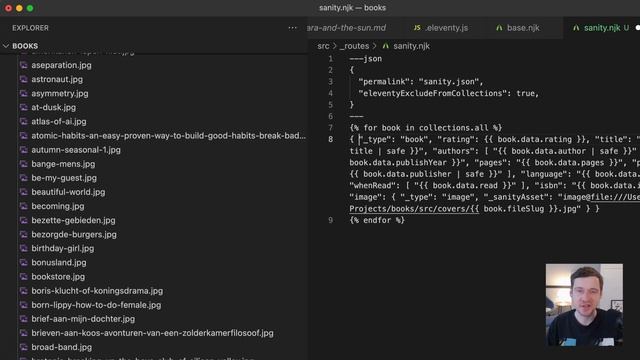Screen dimensions: 640x360
Task: Switch to the base.njk tab
Action: 523,28
